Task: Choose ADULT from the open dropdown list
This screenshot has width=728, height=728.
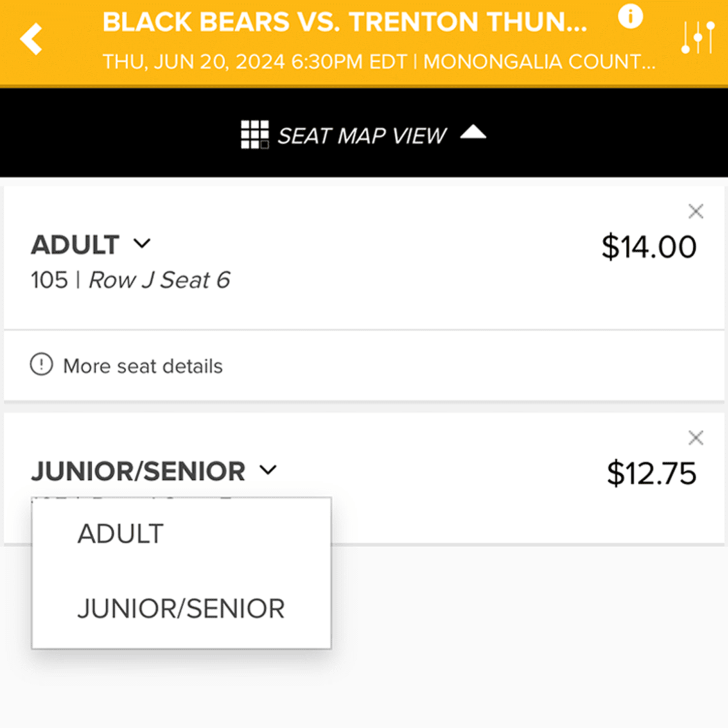Action: pos(121,534)
